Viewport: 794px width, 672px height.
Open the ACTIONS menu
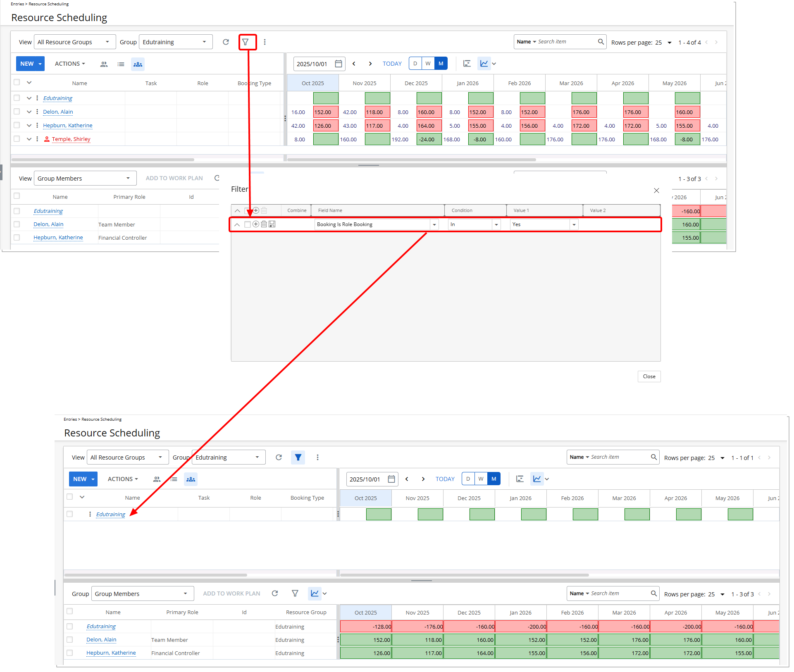(x=69, y=64)
